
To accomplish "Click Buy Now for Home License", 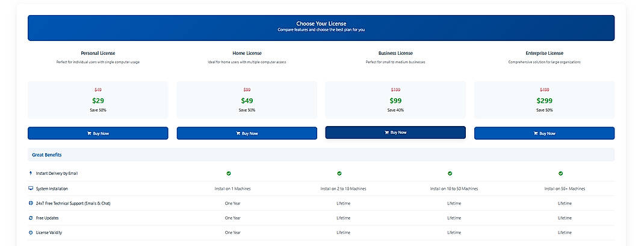I will tap(247, 133).
